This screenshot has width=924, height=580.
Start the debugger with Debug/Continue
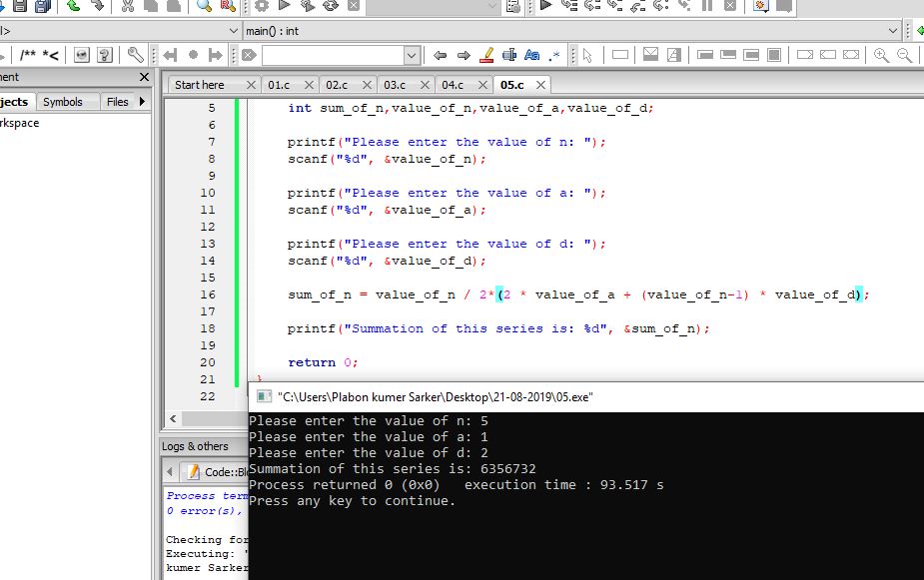coord(546,6)
